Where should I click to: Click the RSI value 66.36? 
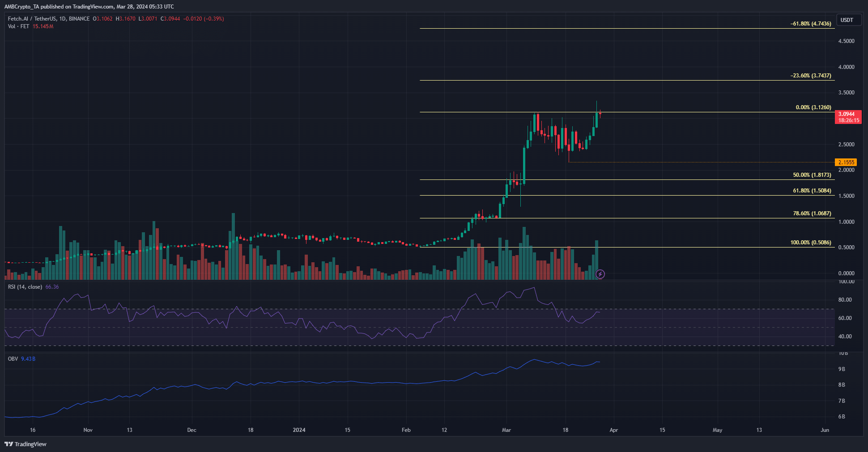(52, 287)
